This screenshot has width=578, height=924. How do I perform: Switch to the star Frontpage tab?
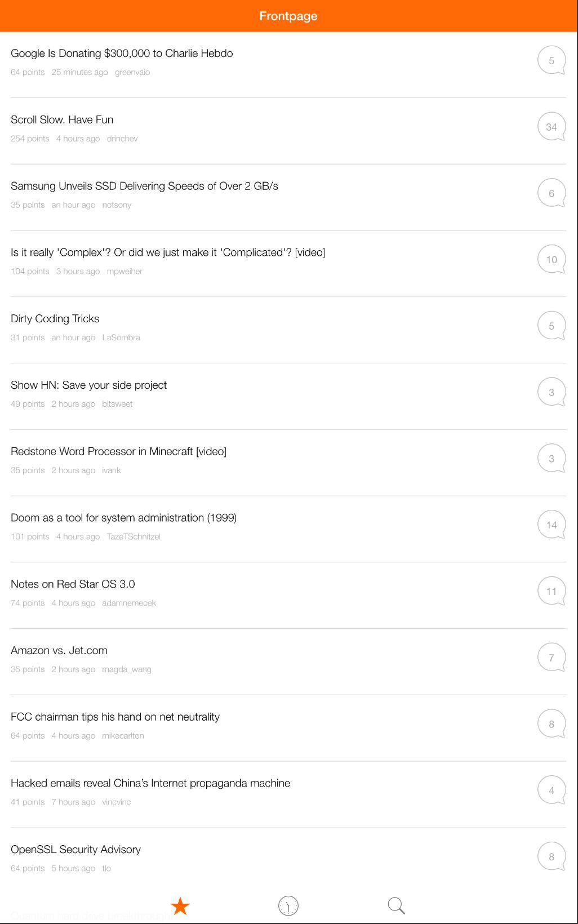[x=180, y=906]
